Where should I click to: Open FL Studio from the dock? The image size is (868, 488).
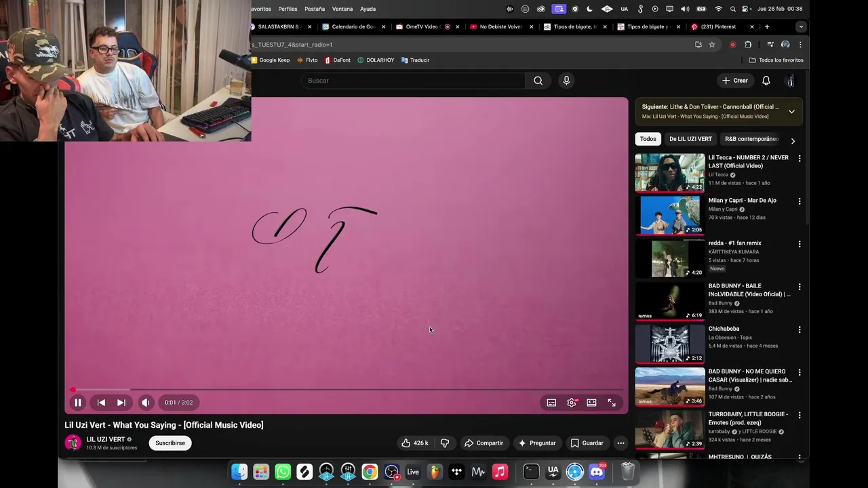tap(435, 472)
